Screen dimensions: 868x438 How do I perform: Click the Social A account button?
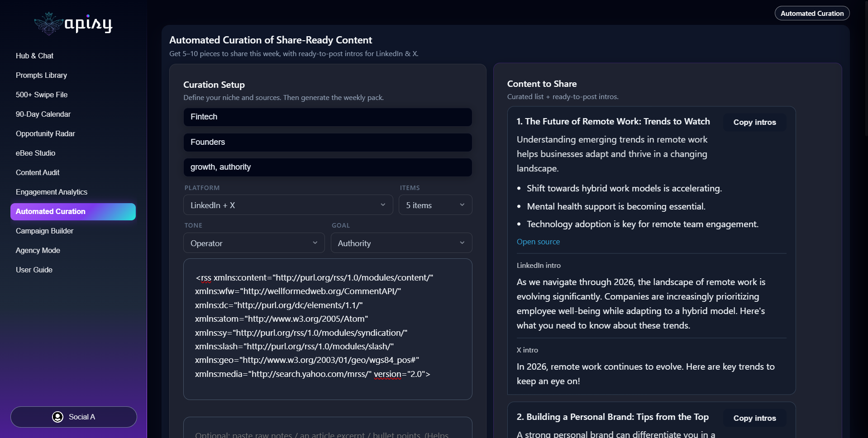pyautogui.click(x=74, y=417)
